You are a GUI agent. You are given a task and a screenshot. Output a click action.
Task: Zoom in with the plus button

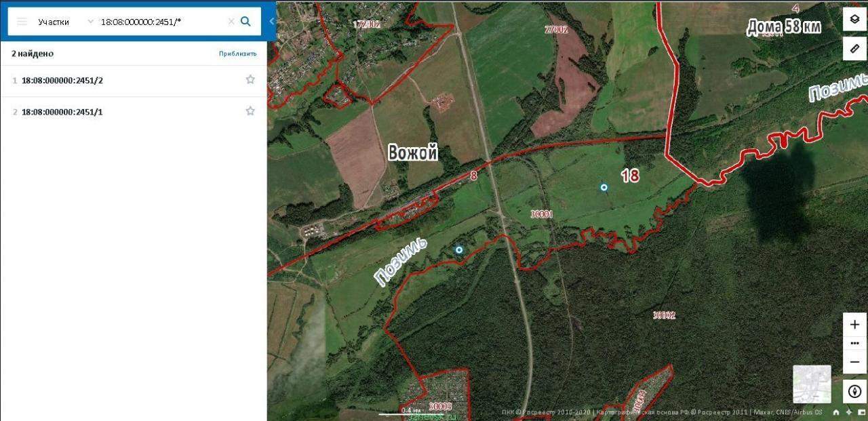point(854,325)
